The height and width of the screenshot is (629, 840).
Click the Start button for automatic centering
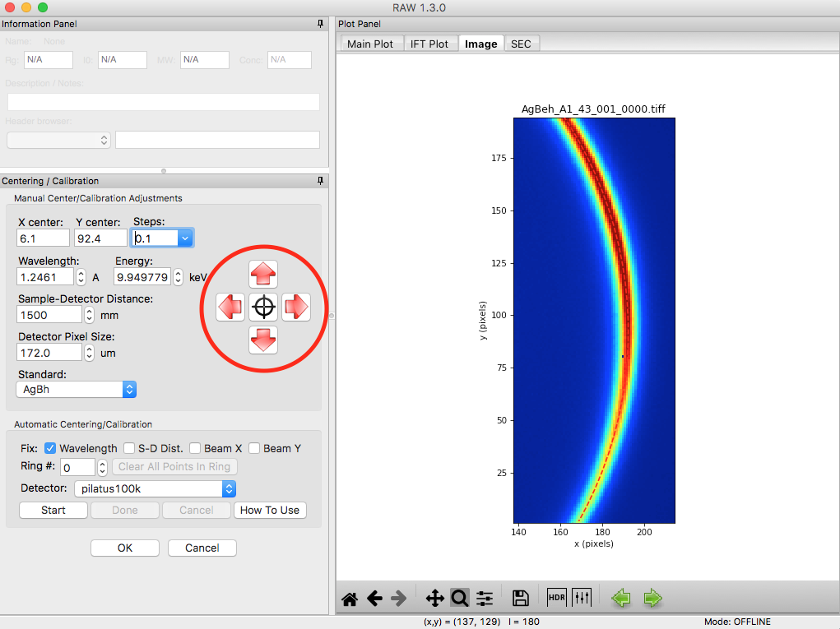(x=53, y=510)
